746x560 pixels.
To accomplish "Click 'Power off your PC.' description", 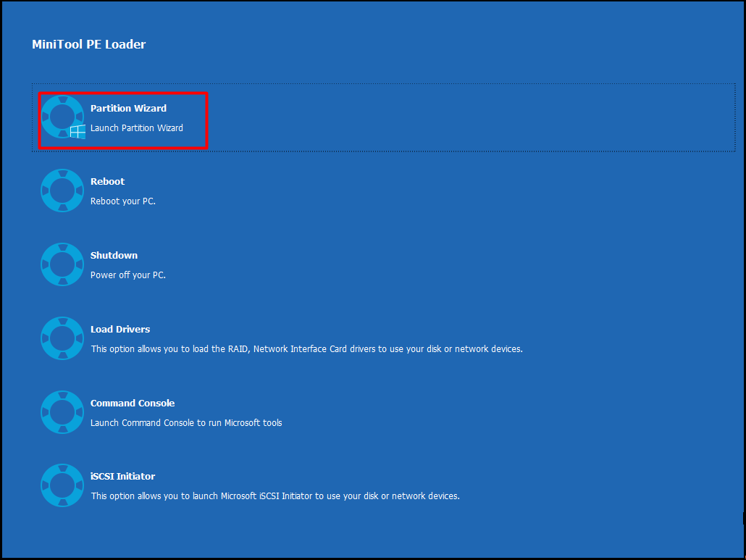I will point(128,275).
